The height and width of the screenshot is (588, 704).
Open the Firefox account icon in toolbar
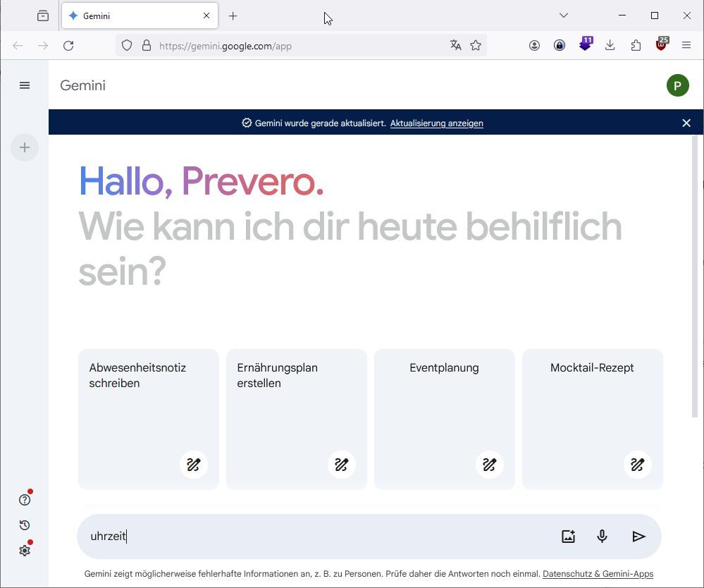coord(534,45)
